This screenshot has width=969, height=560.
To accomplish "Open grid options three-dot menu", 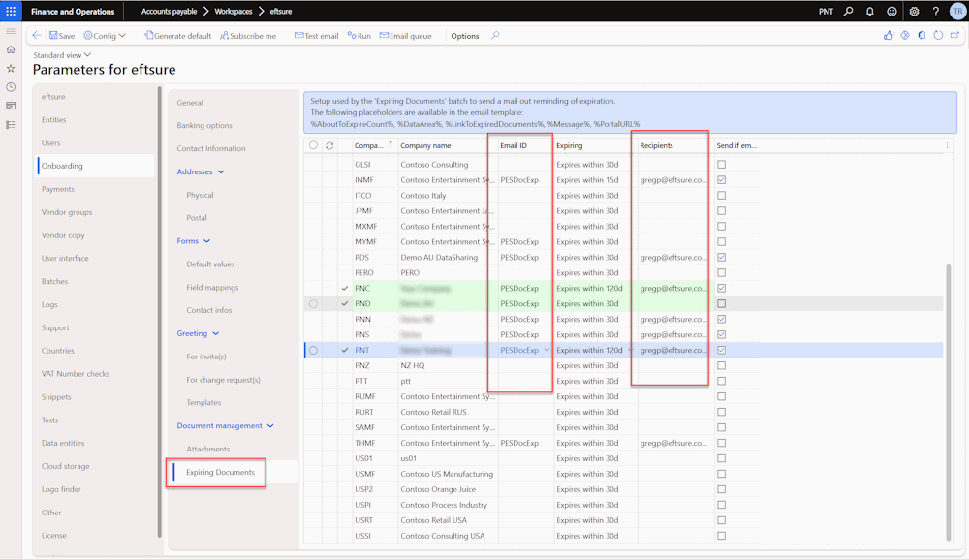I will click(947, 146).
